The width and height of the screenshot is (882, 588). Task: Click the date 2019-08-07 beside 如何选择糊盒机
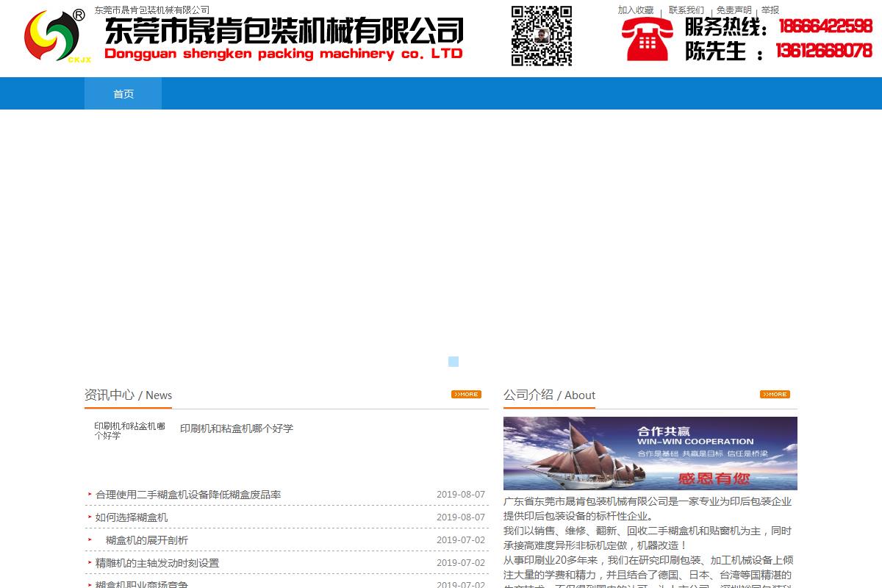pyautogui.click(x=461, y=517)
